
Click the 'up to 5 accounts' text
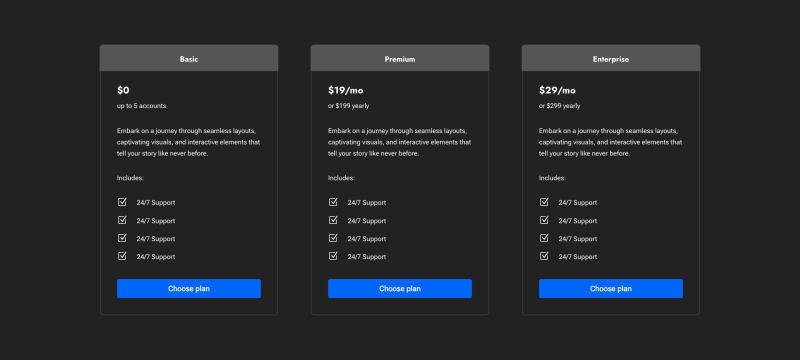coord(141,106)
